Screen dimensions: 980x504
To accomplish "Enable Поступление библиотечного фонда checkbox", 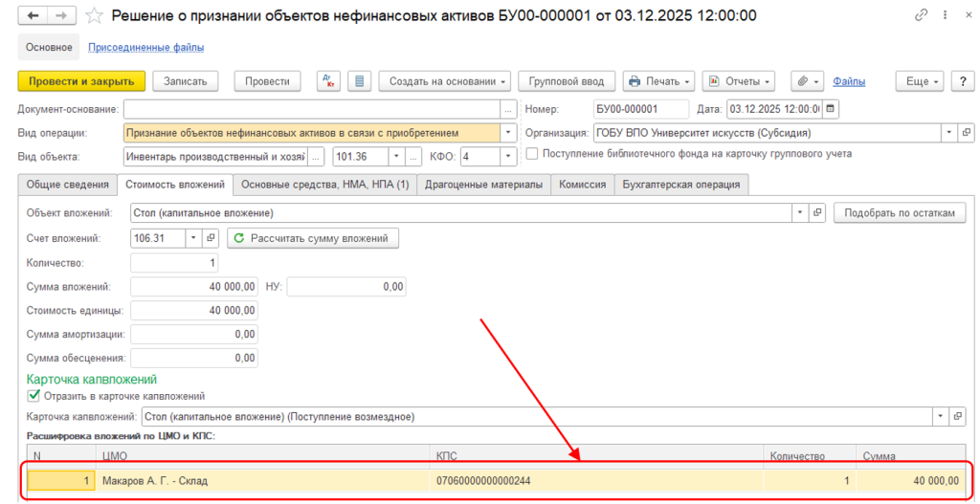I will click(531, 153).
